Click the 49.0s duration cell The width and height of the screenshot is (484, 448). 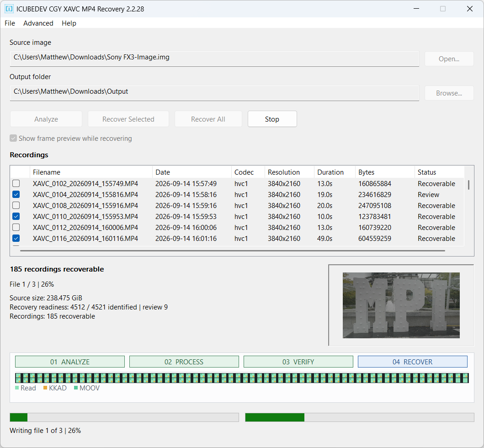click(325, 238)
